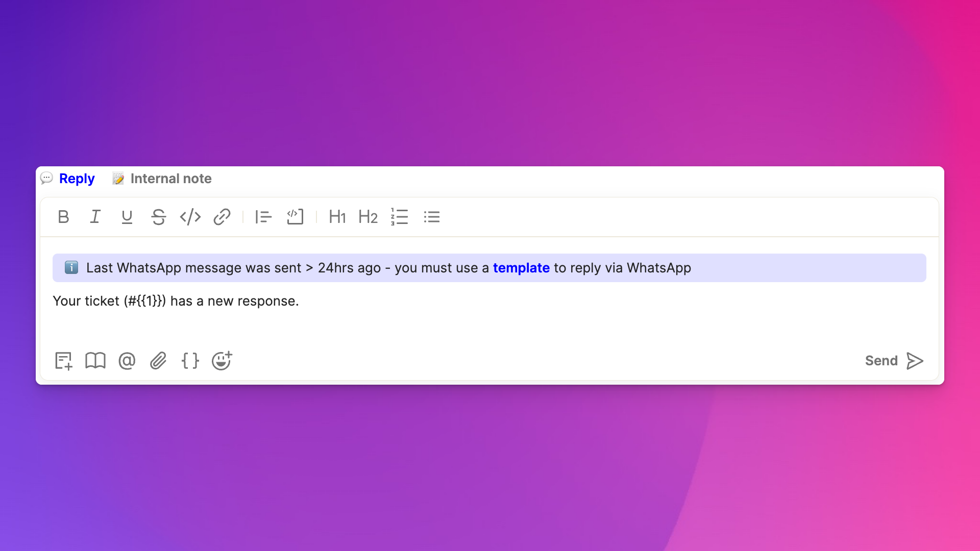Send the reply message
This screenshot has width=980, height=551.
894,361
